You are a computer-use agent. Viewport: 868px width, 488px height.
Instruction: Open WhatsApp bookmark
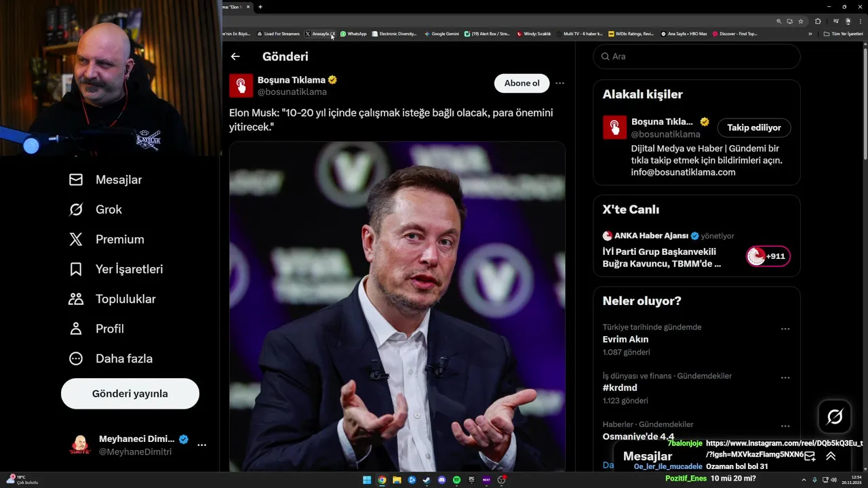[x=353, y=34]
